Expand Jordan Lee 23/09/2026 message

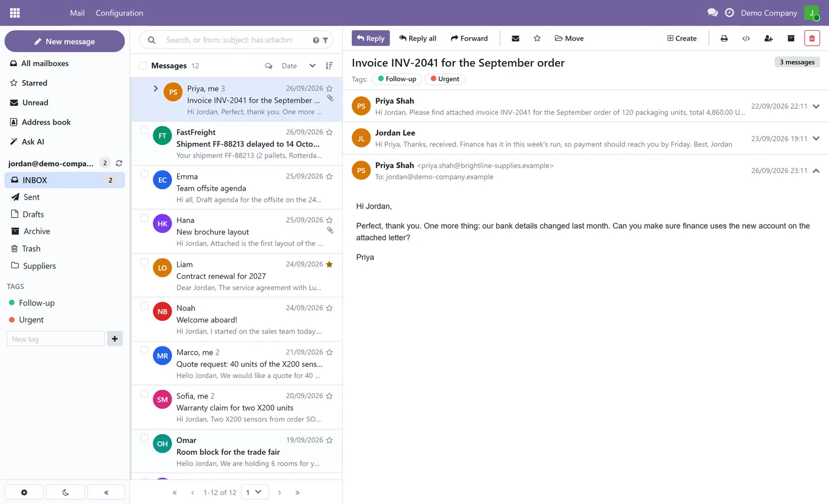point(816,139)
